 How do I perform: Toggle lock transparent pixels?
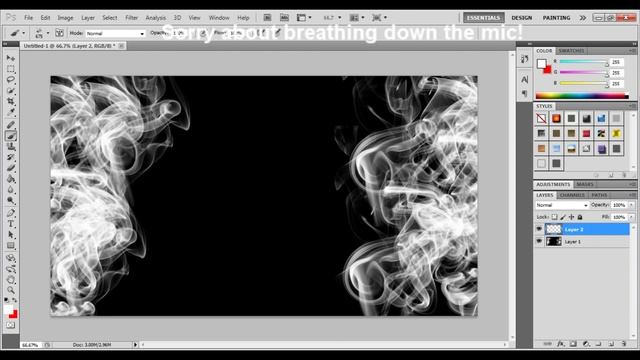pyautogui.click(x=554, y=217)
